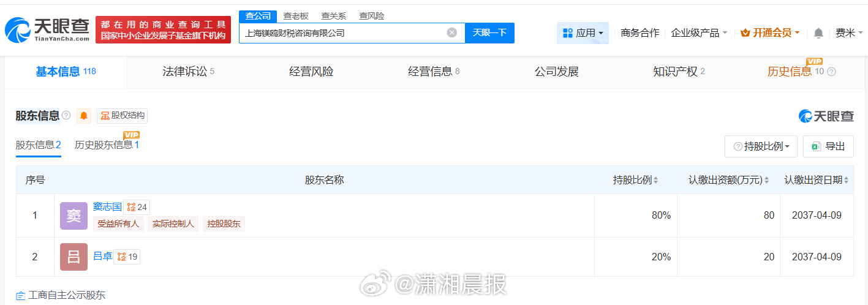
Task: Switch to 股东信息 2 sub-tab
Action: pos(38,145)
